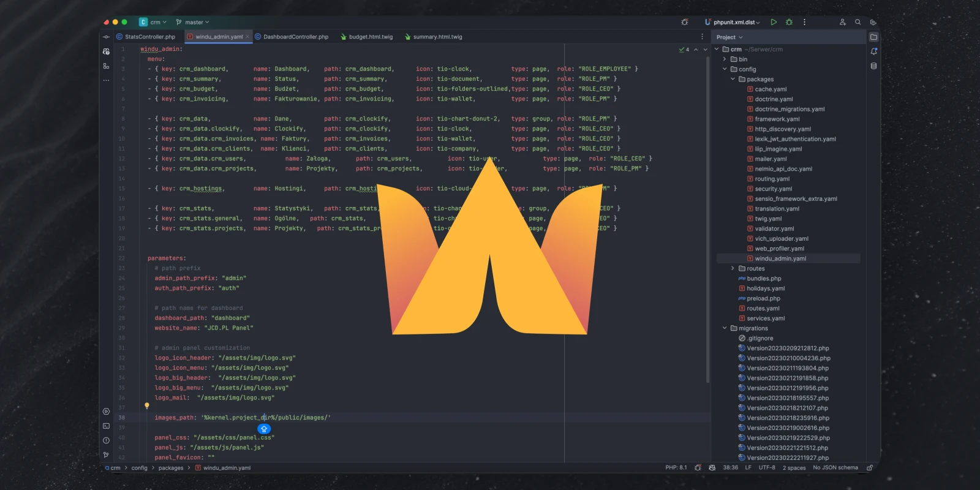Toggle debug listening bug icon in title bar

(x=685, y=22)
